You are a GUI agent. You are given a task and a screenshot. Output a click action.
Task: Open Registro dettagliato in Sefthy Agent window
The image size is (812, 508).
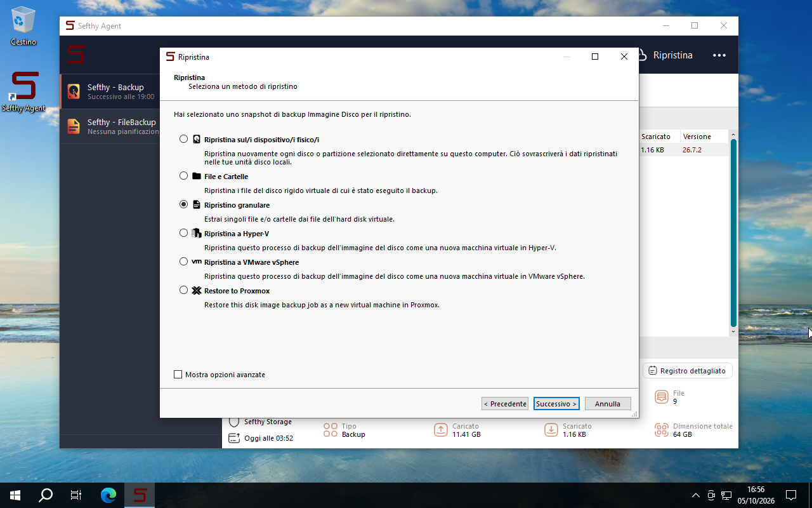(687, 371)
